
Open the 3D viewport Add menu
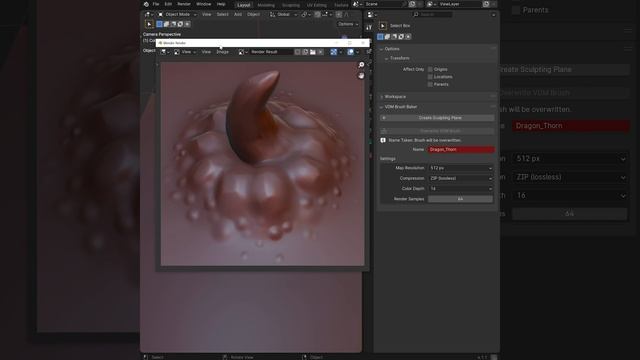click(x=238, y=14)
